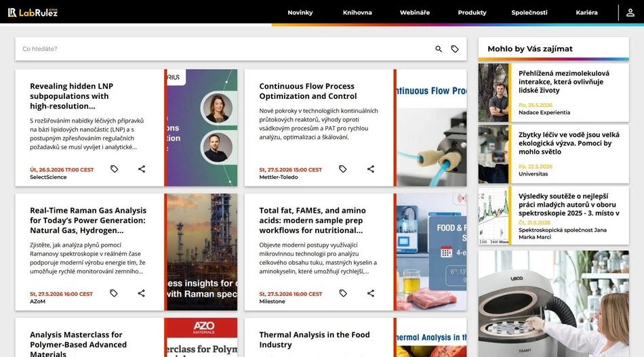The image size is (644, 357).
Task: Click the Universitas article thumbnail
Action: pos(494,154)
